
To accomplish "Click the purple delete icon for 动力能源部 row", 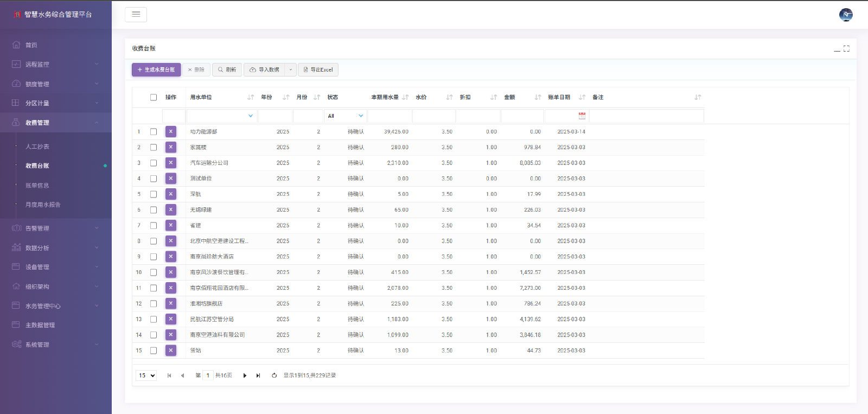I will pos(170,131).
